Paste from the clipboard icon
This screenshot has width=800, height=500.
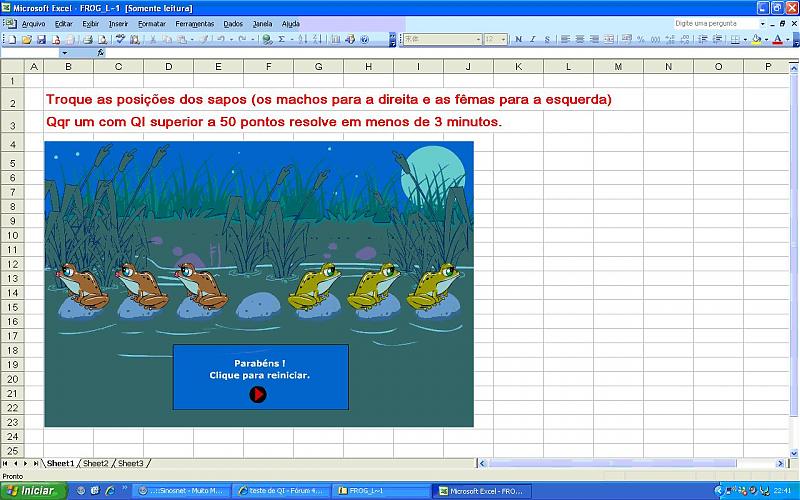[182, 39]
